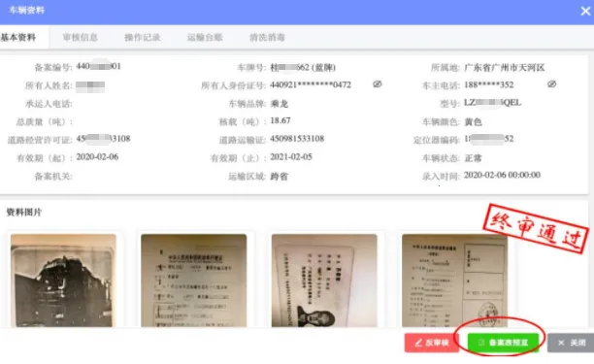
Task: Click the masked phone number 188*****352
Action: 488,84
